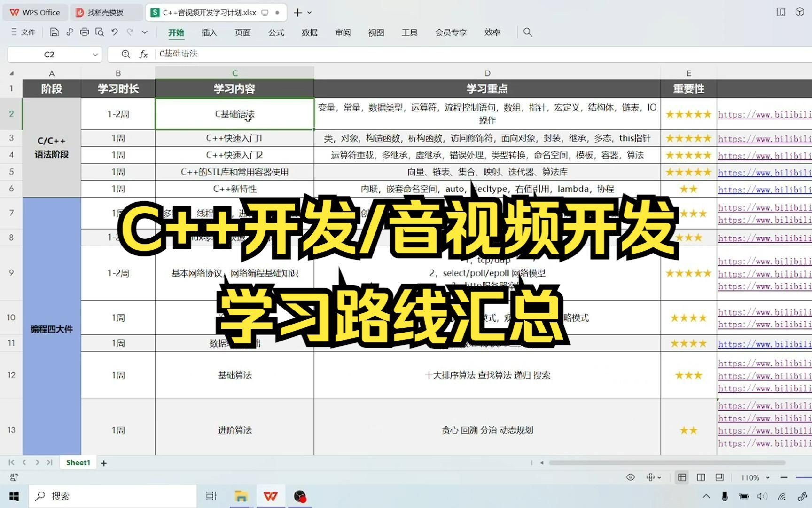Click the share/link icon beside save
Viewport: 812px width, 508px height.
pos(70,32)
